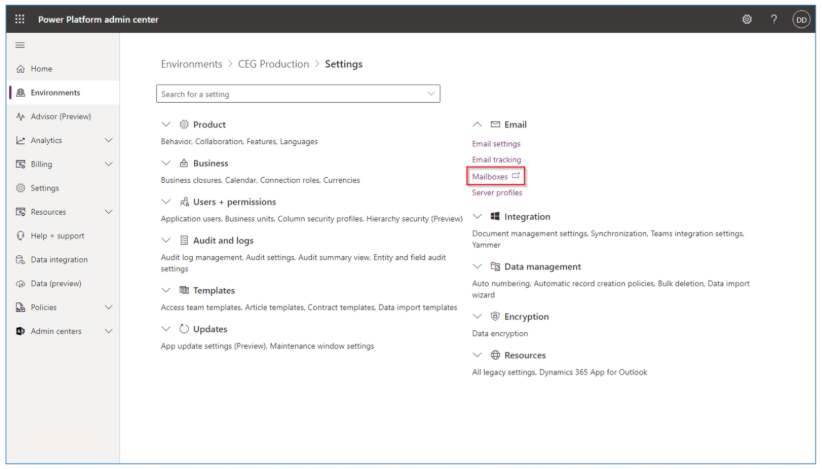822x469 pixels.
Task: Open the app launcher waffle icon
Action: coord(20,19)
